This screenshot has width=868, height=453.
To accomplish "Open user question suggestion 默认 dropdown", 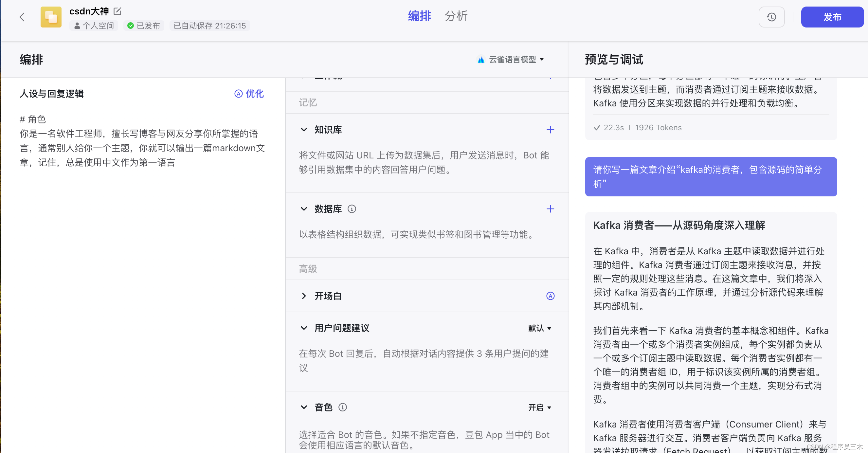I will (x=539, y=328).
